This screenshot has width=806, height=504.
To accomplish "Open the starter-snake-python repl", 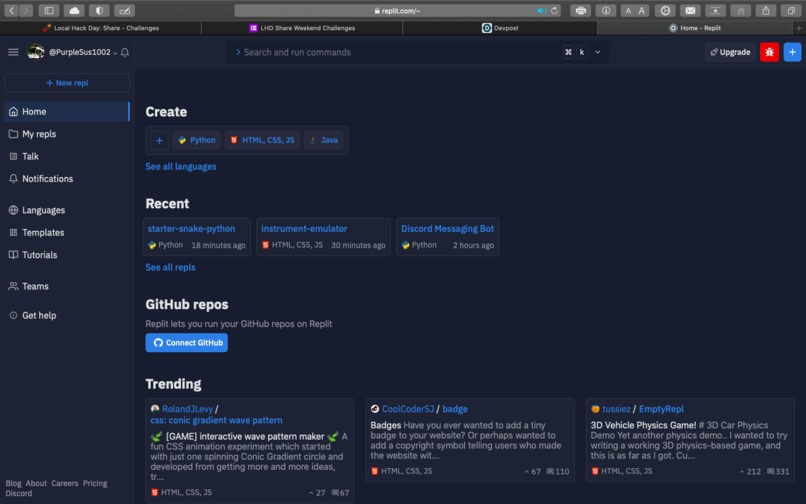I will click(x=191, y=229).
